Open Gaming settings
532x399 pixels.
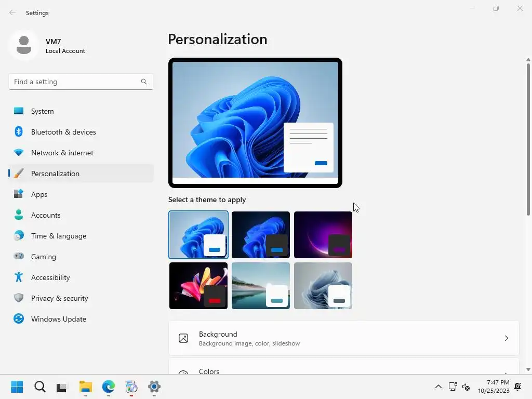[81, 257]
